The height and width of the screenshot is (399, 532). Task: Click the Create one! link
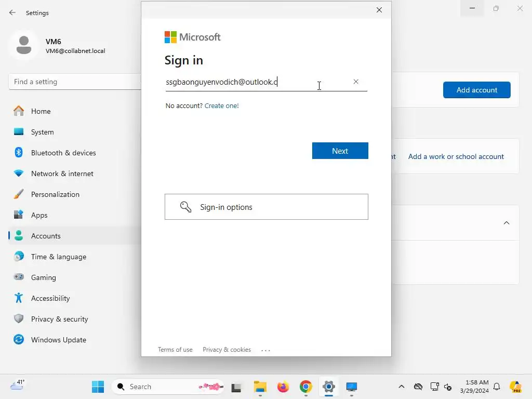(x=221, y=105)
